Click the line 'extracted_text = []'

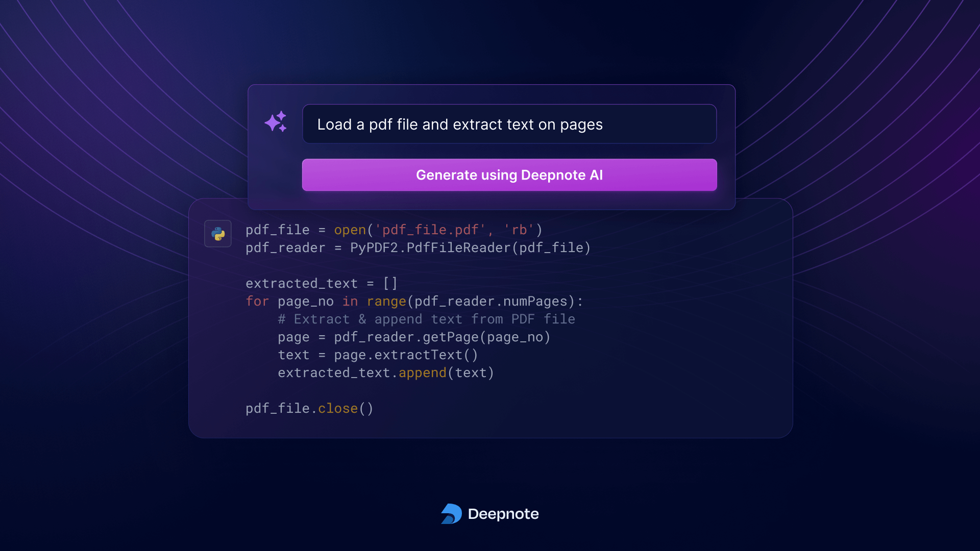322,284
